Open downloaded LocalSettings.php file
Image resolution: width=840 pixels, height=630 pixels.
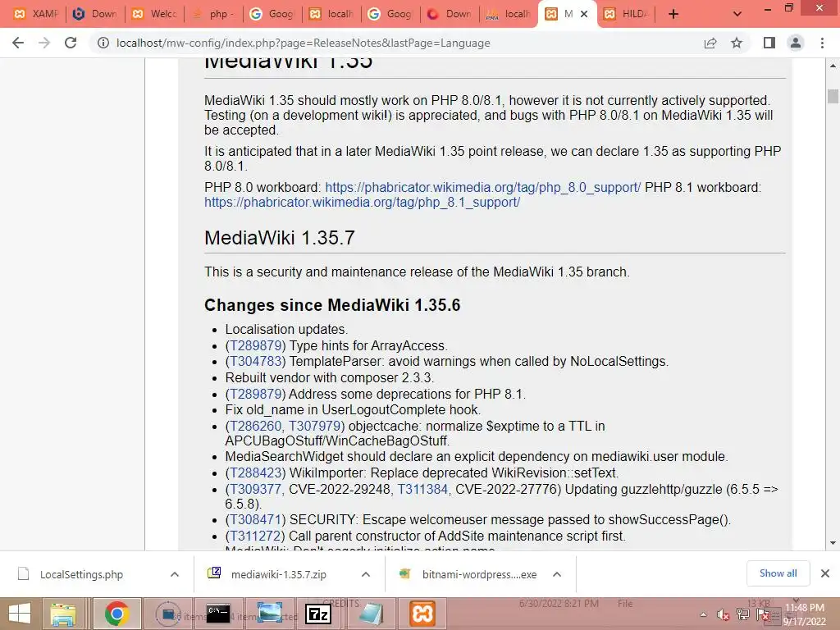click(x=81, y=574)
